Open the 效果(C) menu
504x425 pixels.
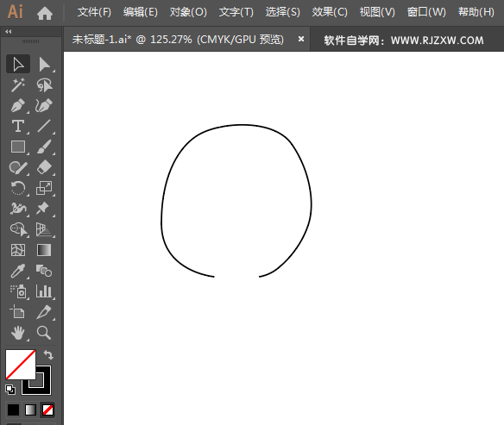coord(330,12)
